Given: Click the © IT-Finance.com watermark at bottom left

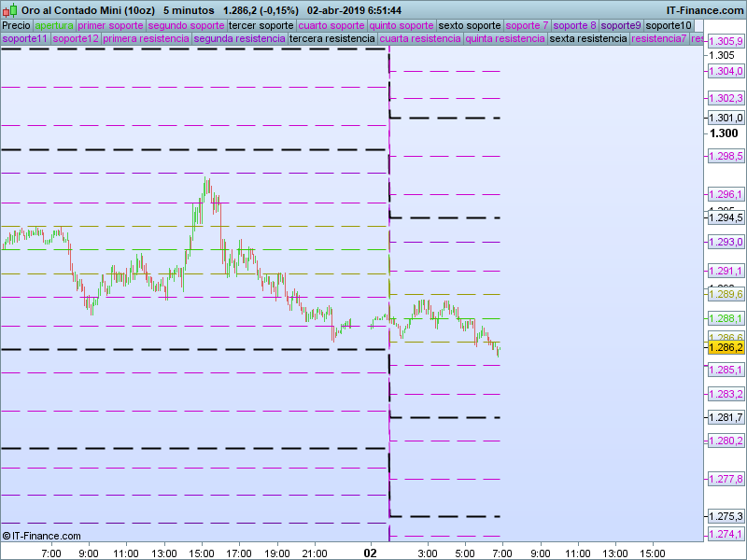Looking at the screenshot, I should coord(41,536).
